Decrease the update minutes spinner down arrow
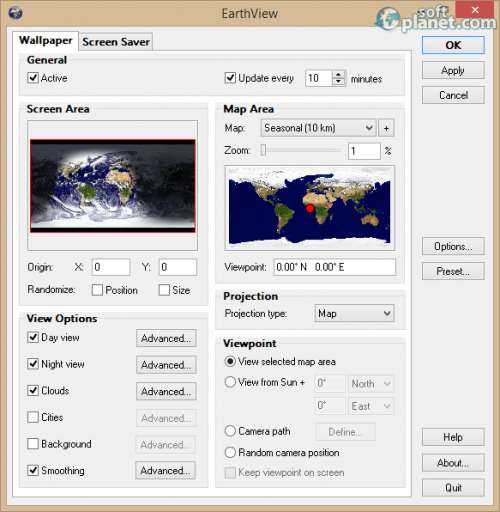The width and height of the screenshot is (500, 512). pos(339,82)
